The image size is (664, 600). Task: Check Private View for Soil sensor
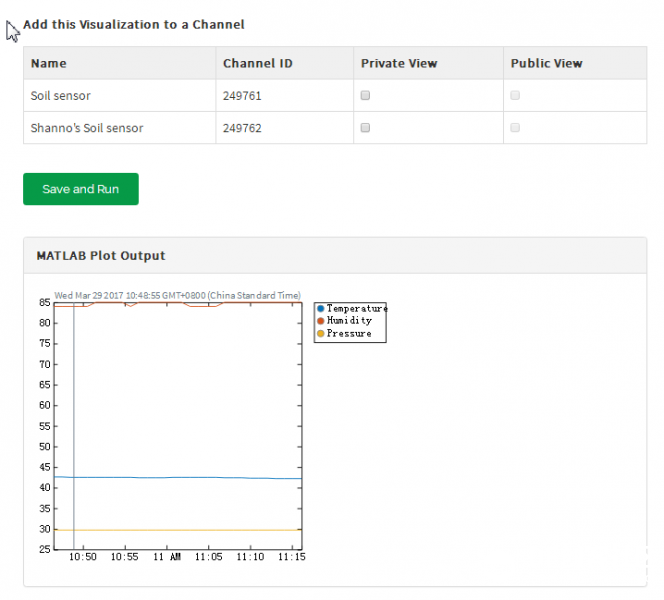pos(365,95)
